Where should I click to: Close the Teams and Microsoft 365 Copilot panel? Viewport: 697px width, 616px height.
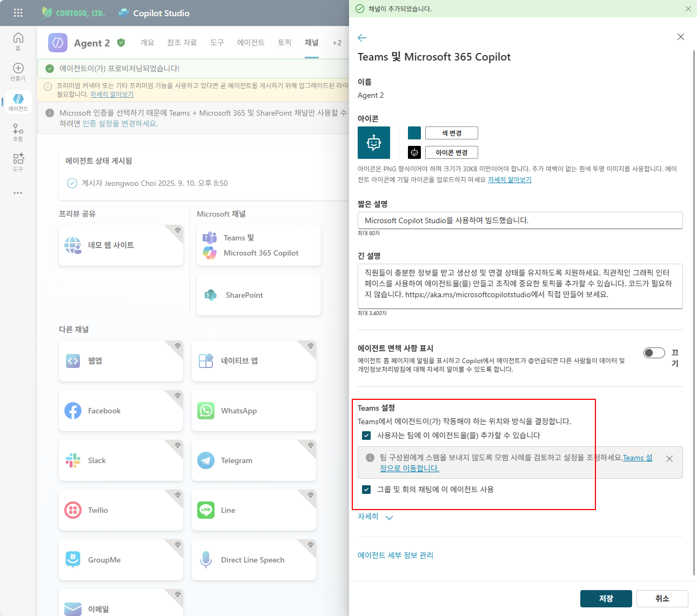tap(681, 37)
